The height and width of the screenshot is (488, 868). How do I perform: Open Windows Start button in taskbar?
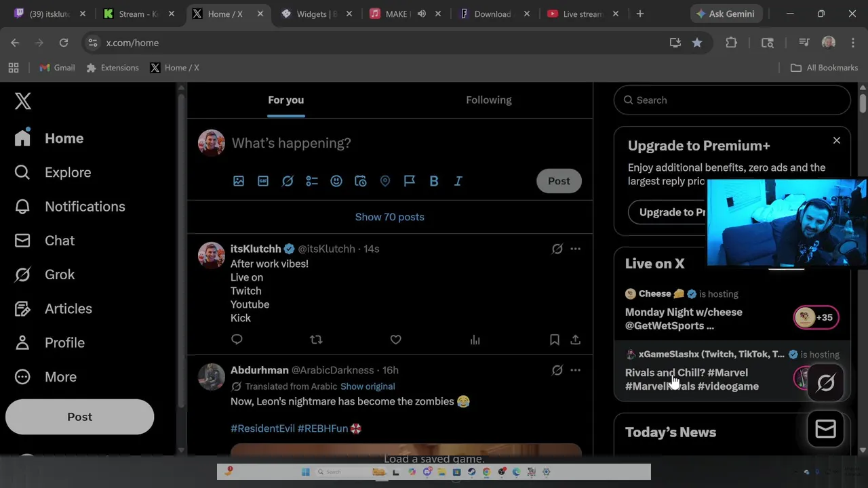click(305, 472)
